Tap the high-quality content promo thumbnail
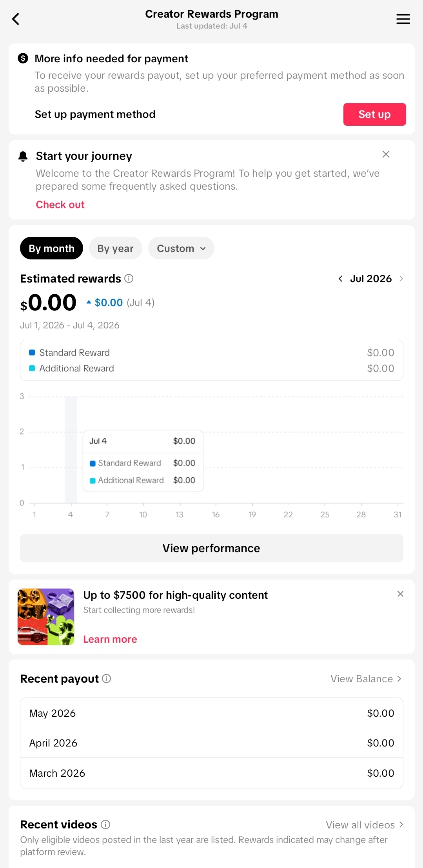This screenshot has width=423, height=868. (46, 617)
